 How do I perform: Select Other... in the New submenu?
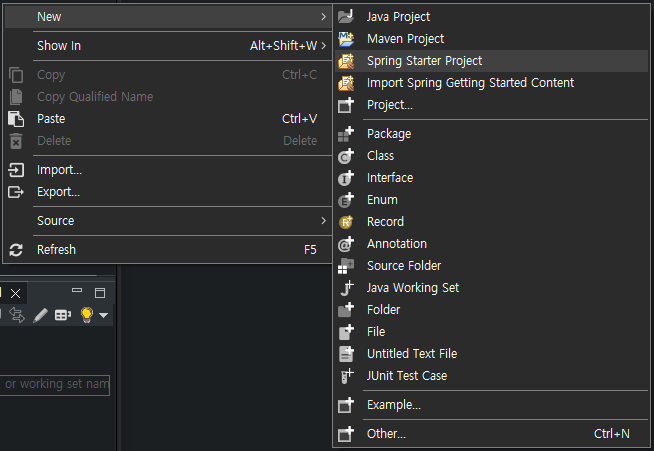click(x=491, y=434)
